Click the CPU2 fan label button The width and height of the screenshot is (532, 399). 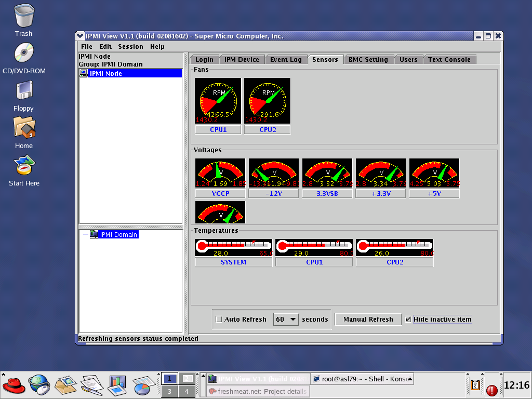click(x=268, y=129)
